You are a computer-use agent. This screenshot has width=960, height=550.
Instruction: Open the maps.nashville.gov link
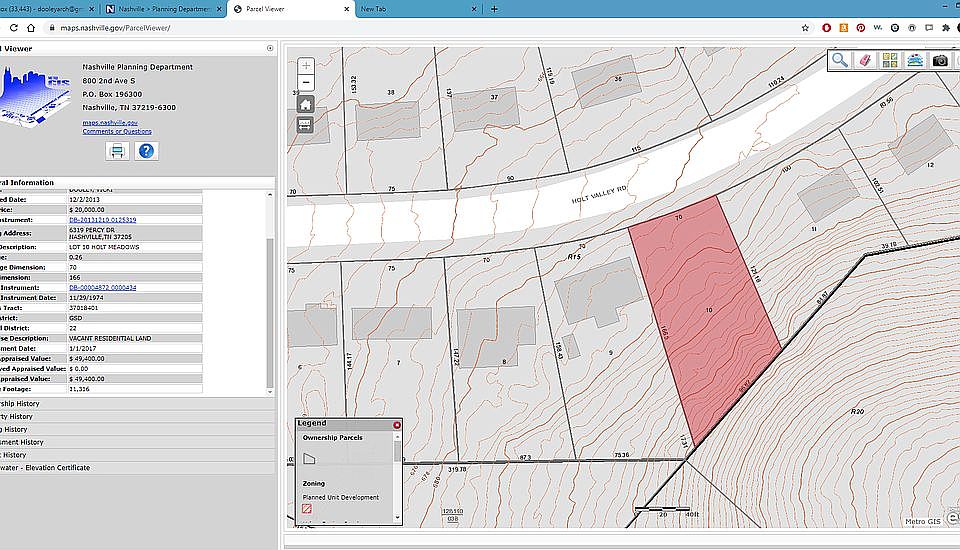click(x=110, y=122)
